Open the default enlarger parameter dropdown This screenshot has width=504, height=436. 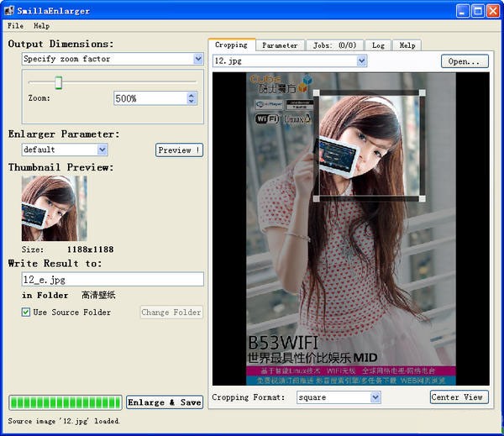tap(102, 150)
